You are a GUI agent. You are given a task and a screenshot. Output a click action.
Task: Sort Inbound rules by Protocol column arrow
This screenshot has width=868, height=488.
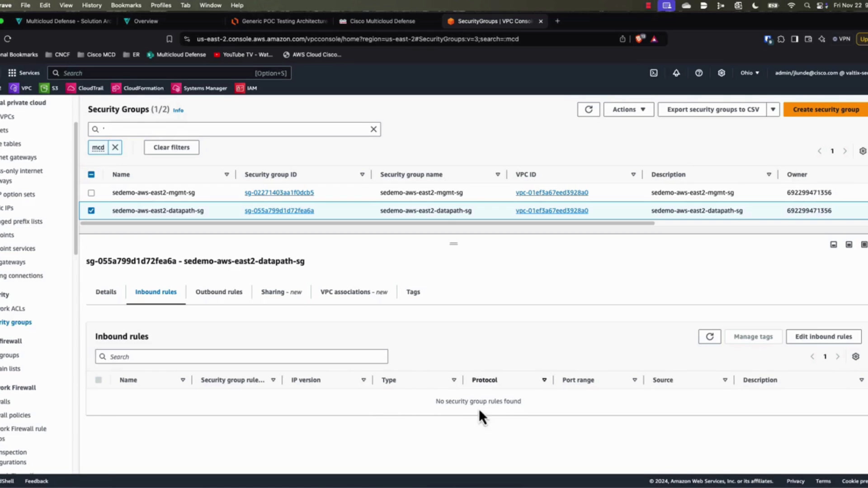click(x=544, y=380)
